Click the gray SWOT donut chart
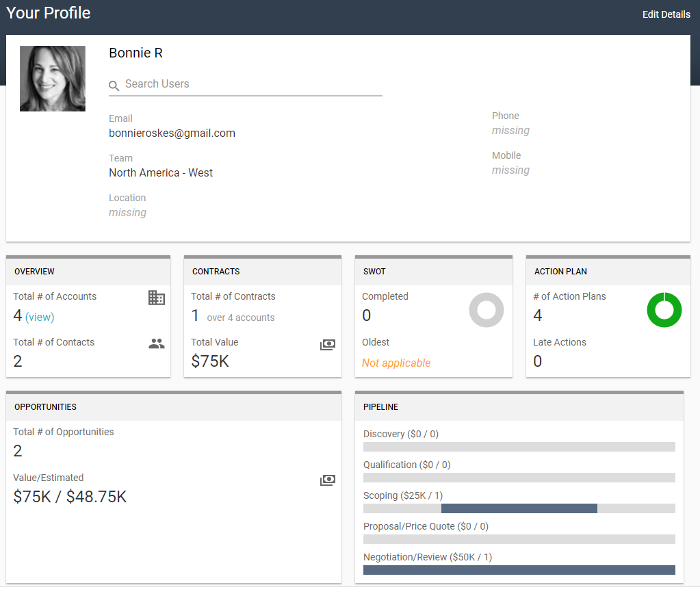 pos(487,310)
